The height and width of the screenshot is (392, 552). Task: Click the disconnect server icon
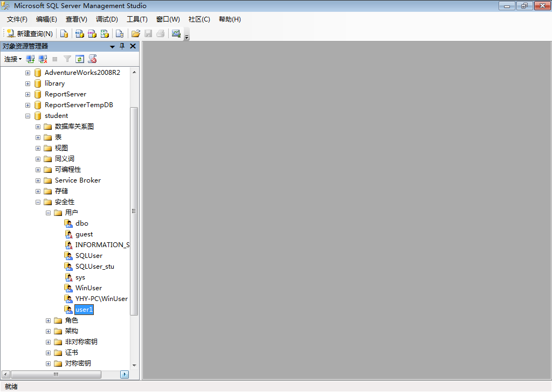click(x=43, y=59)
